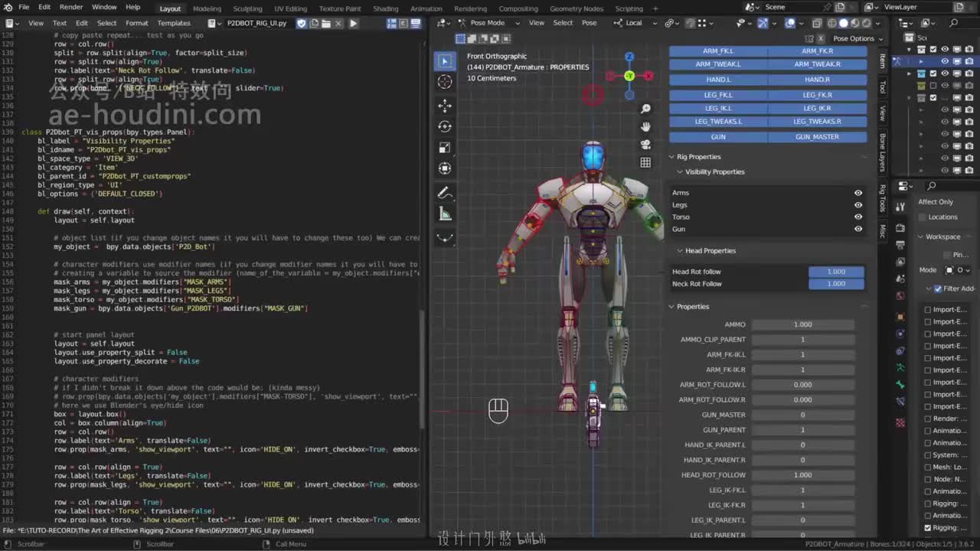Viewport: 980px width, 551px height.
Task: Activate the Move tool
Action: (445, 105)
